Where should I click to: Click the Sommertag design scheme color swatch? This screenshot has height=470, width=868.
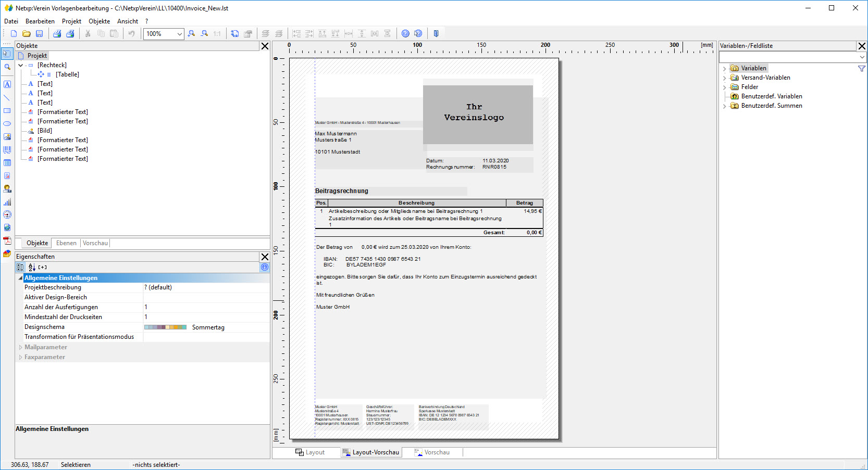click(165, 327)
